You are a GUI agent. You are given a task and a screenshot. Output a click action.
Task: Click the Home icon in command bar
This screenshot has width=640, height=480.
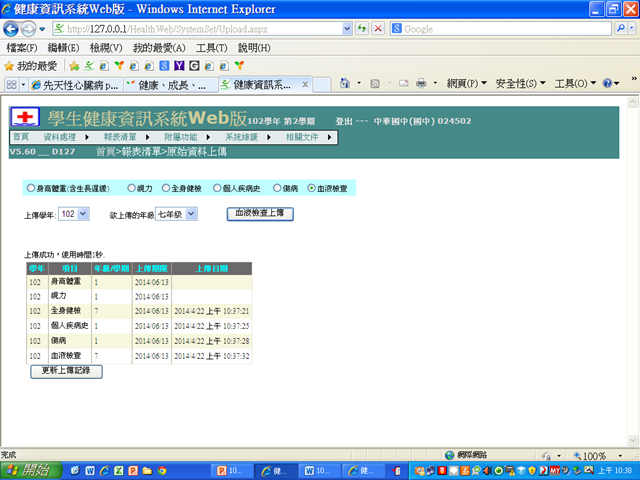345,83
